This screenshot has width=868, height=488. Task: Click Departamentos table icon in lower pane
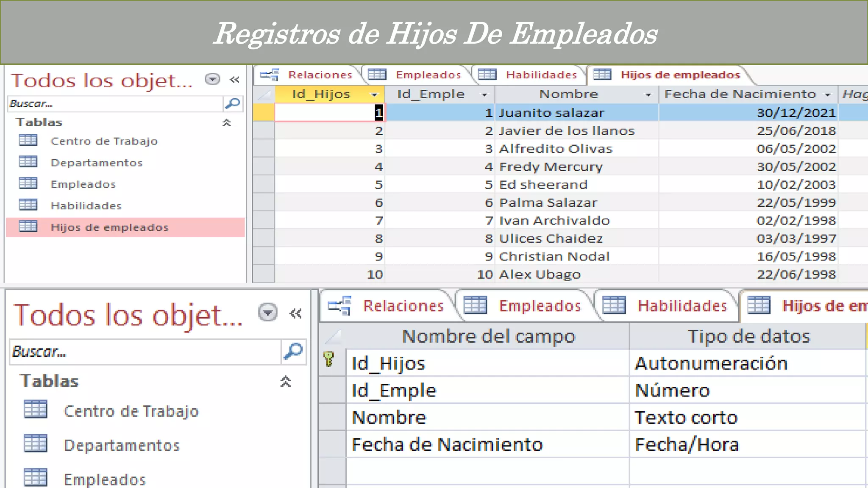pos(36,444)
